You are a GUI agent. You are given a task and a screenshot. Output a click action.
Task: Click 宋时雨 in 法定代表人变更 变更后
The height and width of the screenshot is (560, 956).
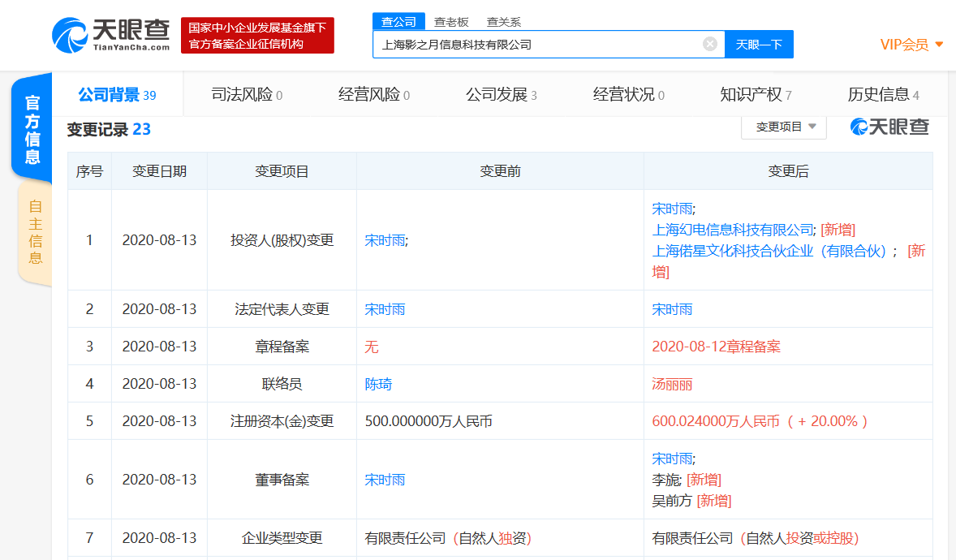(x=672, y=309)
